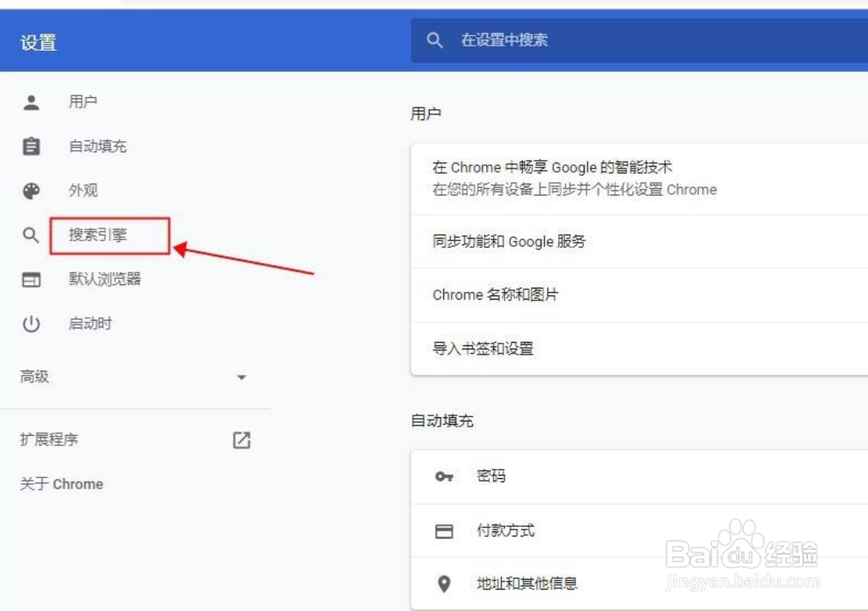Open 用户 section in sidebar
This screenshot has height=611, width=868.
coord(83,102)
